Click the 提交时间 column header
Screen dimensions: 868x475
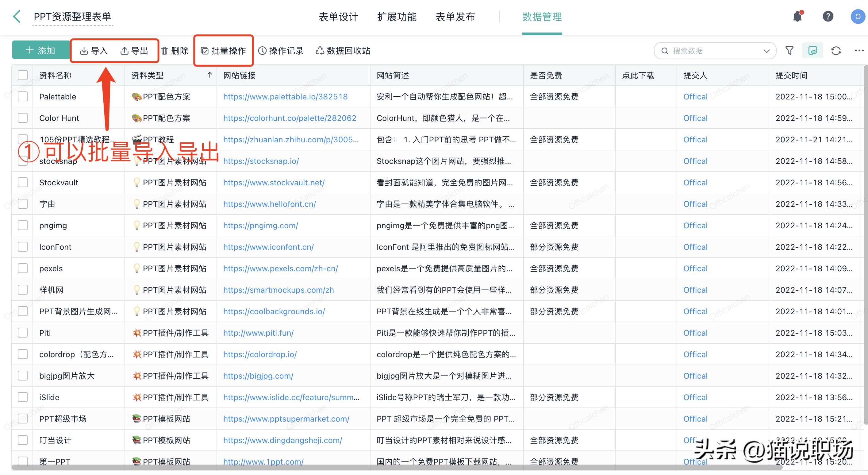(791, 75)
